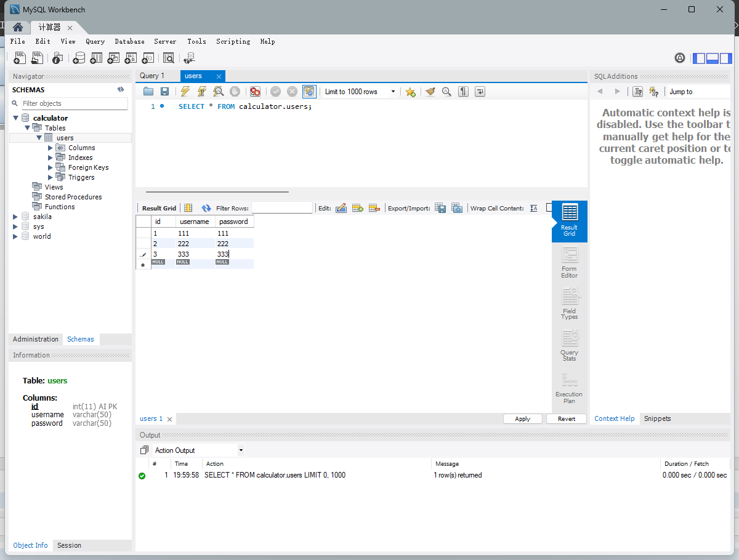Image resolution: width=739 pixels, height=560 pixels.
Task: Toggle the word wrap icon
Action: pyautogui.click(x=480, y=92)
